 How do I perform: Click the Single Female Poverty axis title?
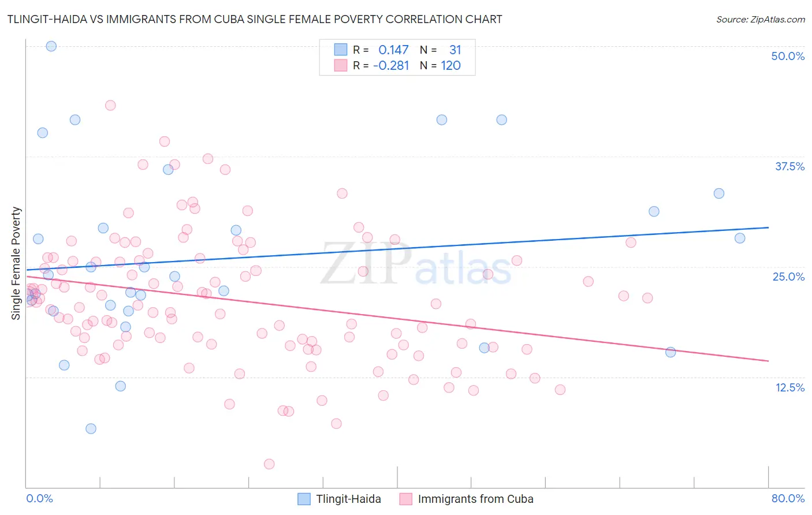coord(16,263)
